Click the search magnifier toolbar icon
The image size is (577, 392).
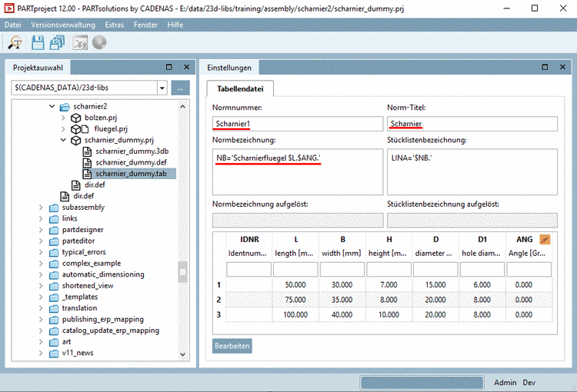tap(15, 43)
